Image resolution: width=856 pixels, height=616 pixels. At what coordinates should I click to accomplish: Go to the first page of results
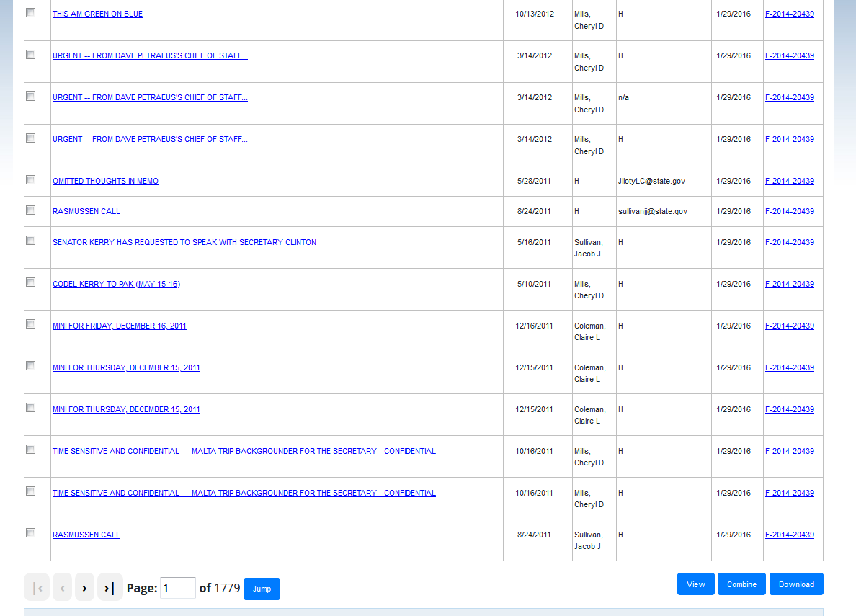tap(37, 588)
